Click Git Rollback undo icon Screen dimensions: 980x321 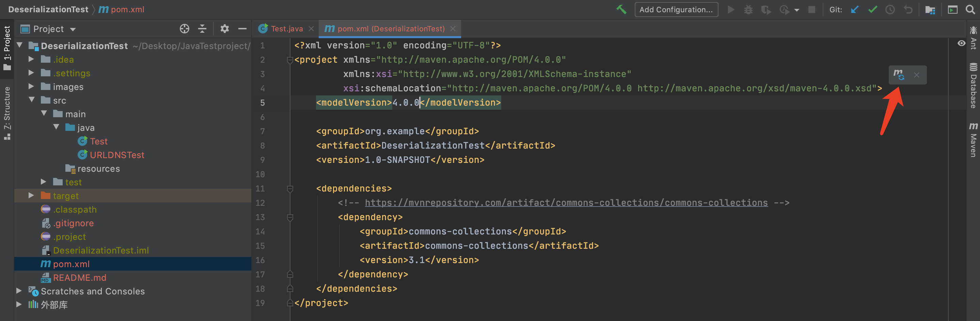(908, 10)
